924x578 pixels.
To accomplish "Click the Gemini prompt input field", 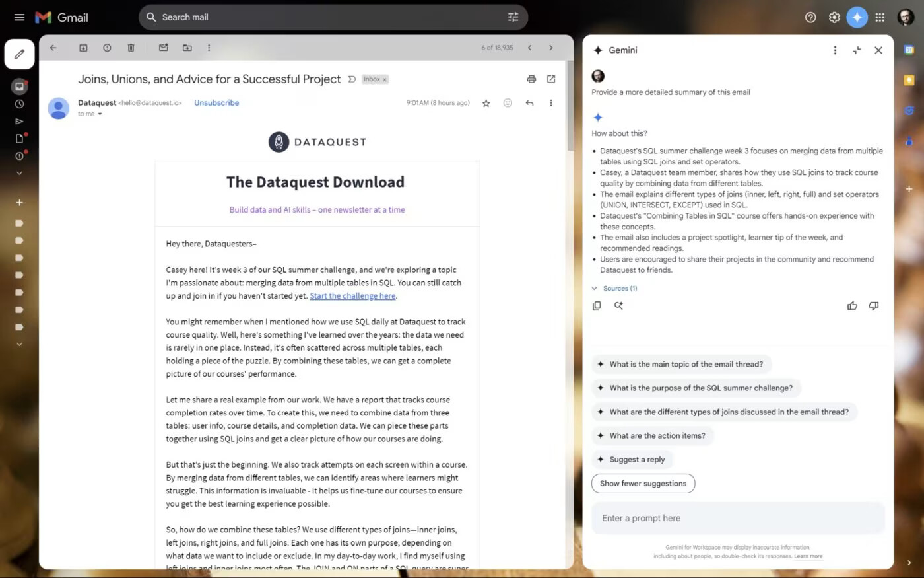I will 737,518.
